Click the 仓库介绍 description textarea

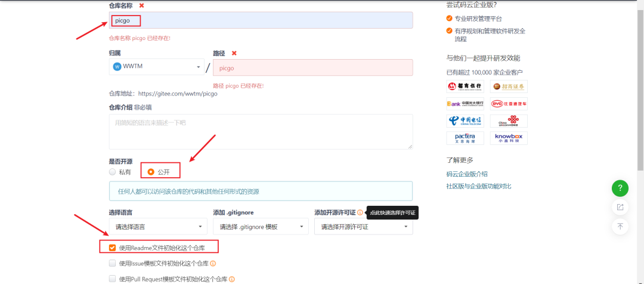coord(261,131)
